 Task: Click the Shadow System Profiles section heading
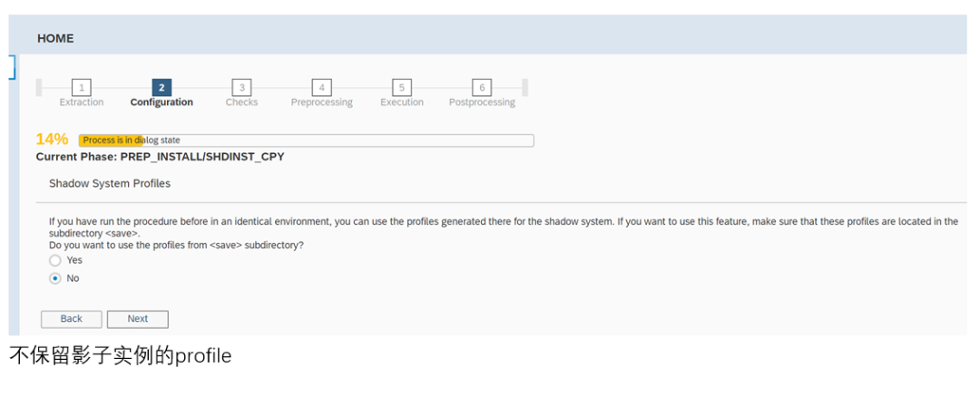[x=110, y=183]
